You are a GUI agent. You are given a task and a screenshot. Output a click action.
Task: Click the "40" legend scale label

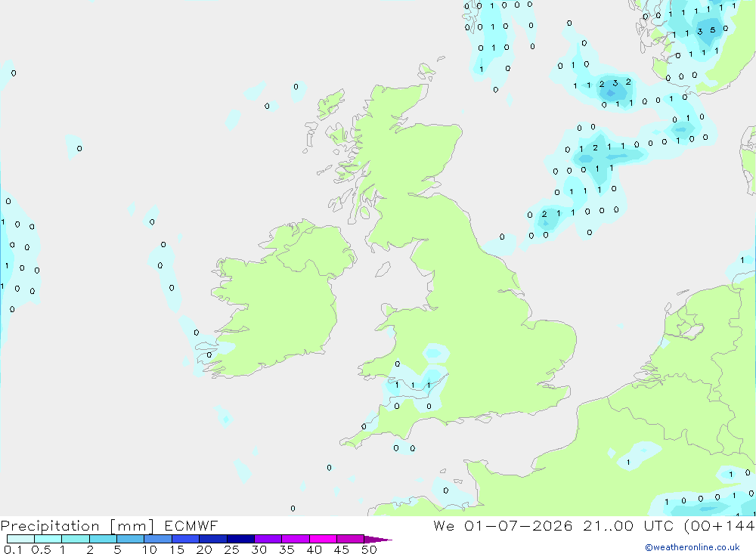pos(314,549)
